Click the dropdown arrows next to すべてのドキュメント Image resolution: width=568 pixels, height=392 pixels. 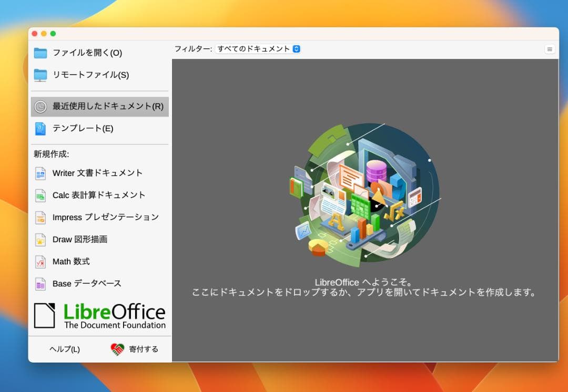click(297, 48)
